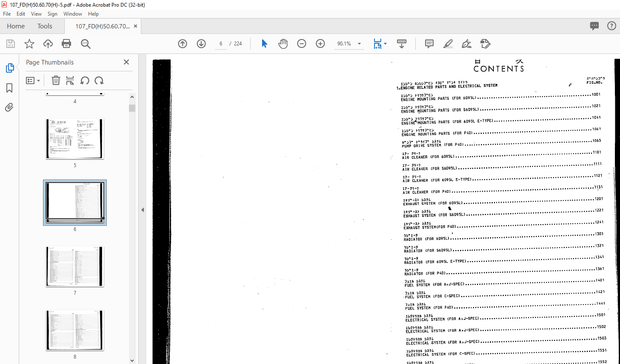Open the View menu

36,14
